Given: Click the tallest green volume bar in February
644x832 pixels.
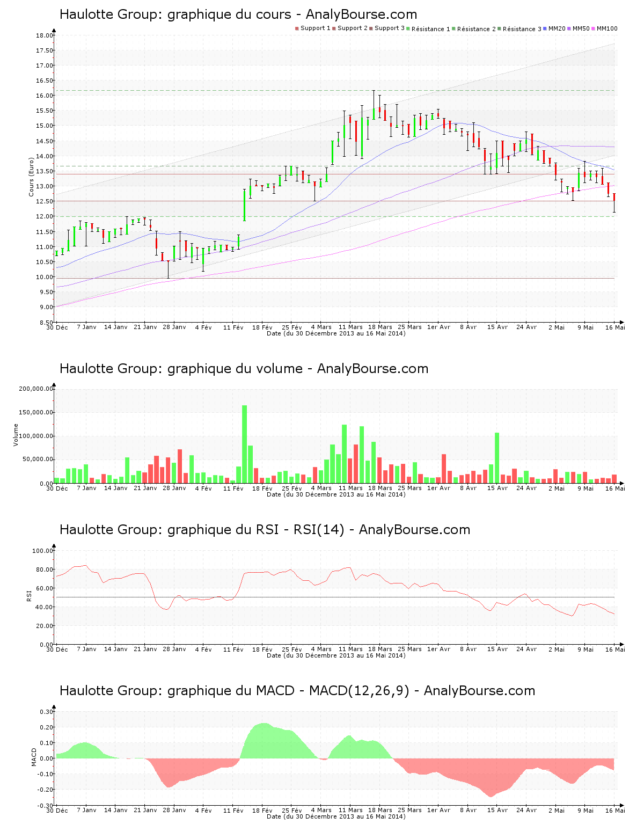Looking at the screenshot, I should coord(245,444).
